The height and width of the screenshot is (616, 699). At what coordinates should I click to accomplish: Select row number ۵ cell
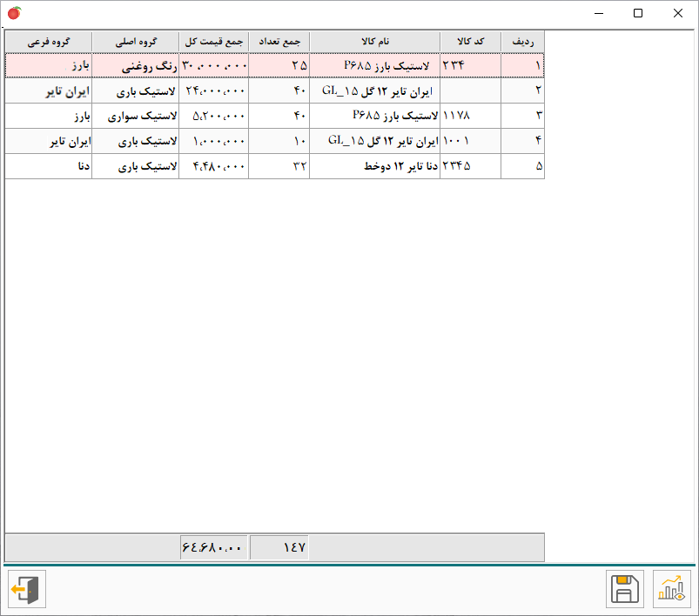click(522, 166)
